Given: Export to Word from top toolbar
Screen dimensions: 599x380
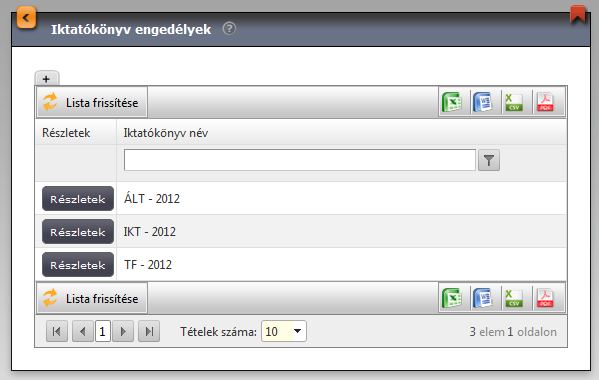Looking at the screenshot, I should 483,102.
